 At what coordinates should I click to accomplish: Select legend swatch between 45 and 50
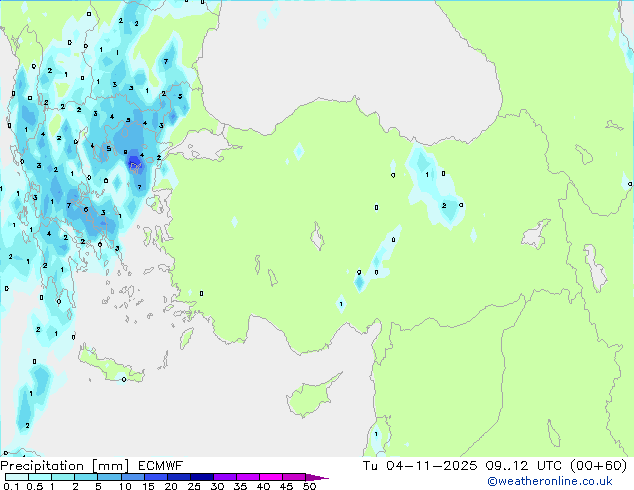[294, 477]
